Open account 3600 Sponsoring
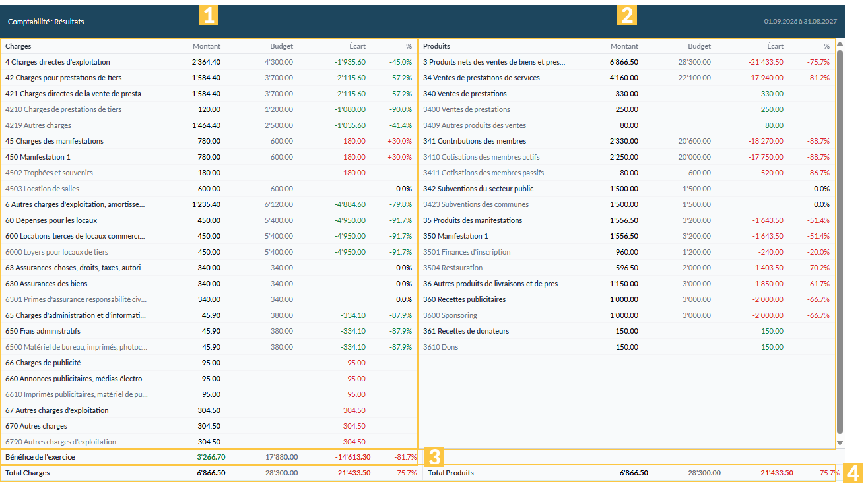The height and width of the screenshot is (488, 868). tap(627, 315)
